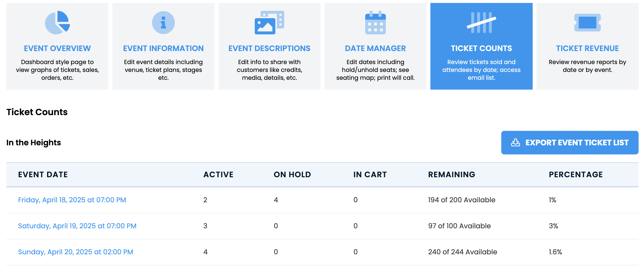Click 'Edit dates including hold/unhold' description
Viewport: 644px width, 272px height.
point(375,70)
